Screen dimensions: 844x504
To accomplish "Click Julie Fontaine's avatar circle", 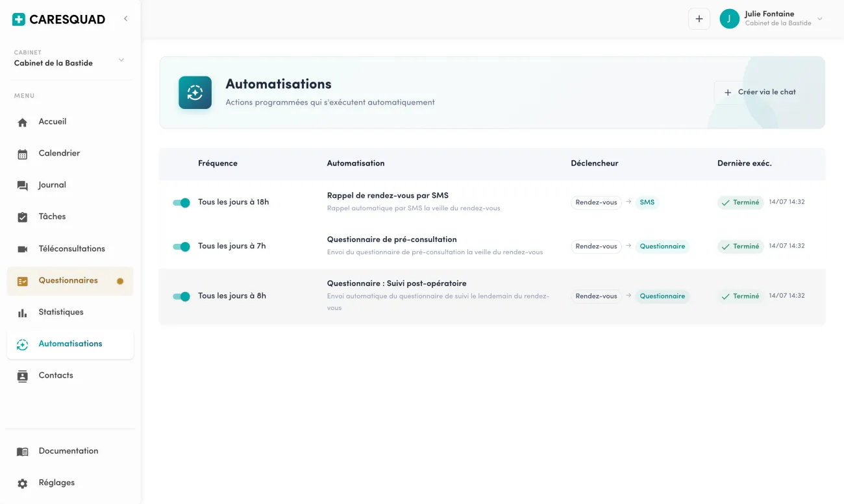I will pyautogui.click(x=730, y=19).
